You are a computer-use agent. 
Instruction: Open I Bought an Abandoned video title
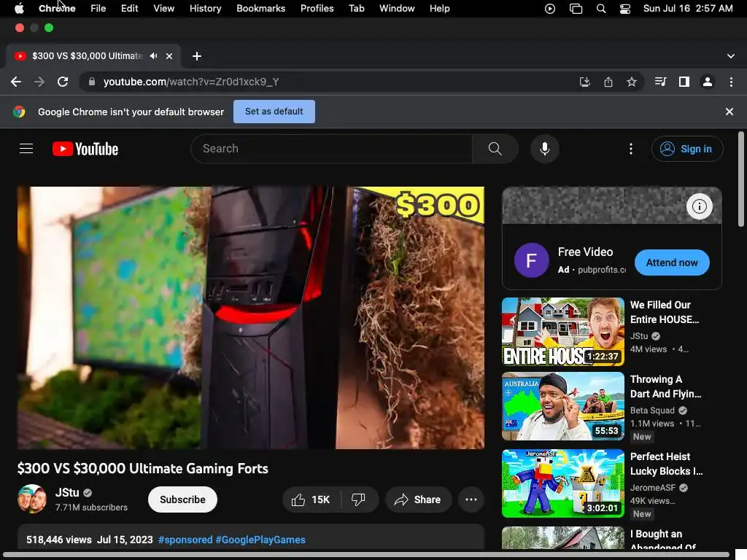coord(662,540)
